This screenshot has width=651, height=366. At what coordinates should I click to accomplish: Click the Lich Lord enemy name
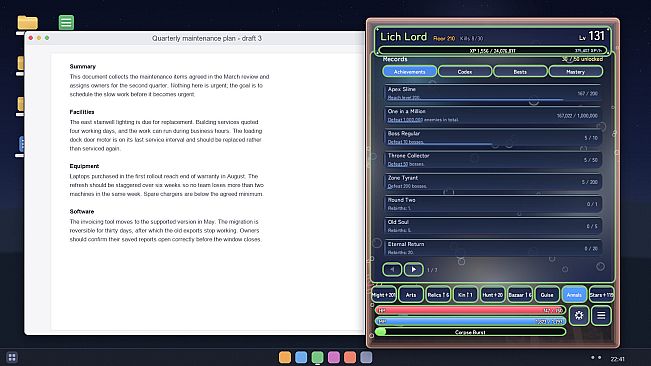[x=404, y=37]
